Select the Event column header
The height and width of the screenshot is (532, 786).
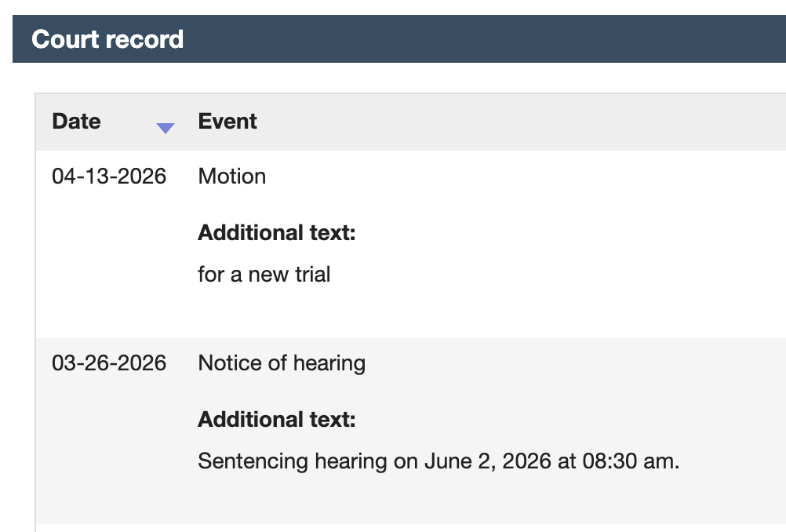coord(227,122)
